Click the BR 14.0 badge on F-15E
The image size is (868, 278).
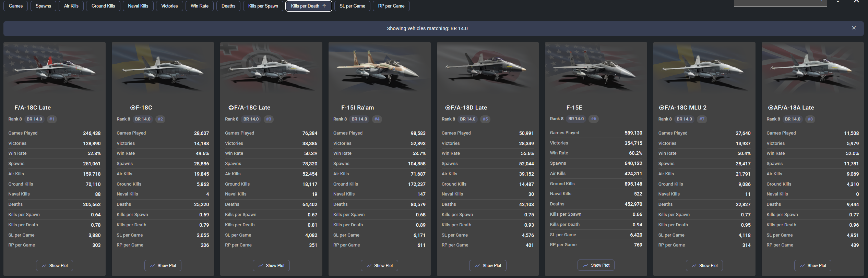tap(576, 119)
